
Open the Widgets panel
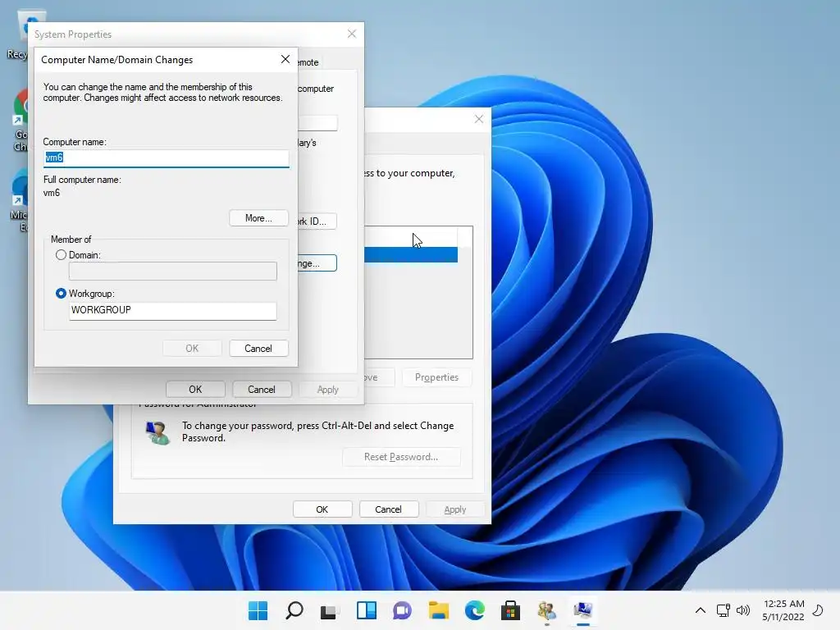367,610
